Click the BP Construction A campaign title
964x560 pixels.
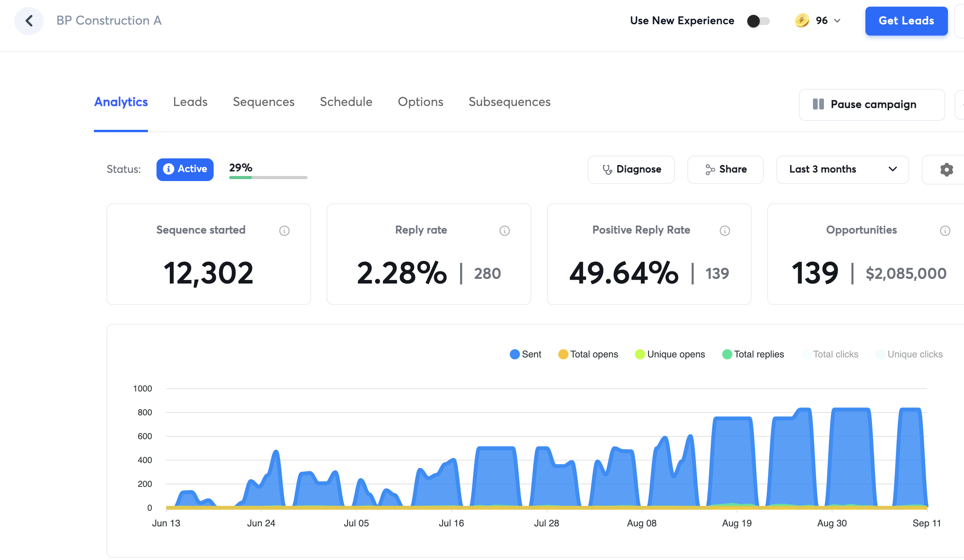coord(109,21)
